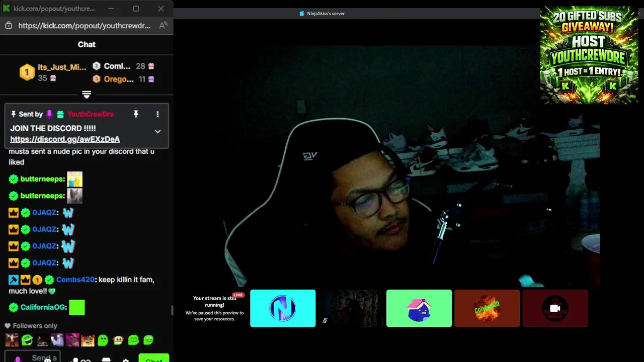Viewport: 644px width, 362px height.
Task: Select the first dancing emote in emote row
Action: coord(12,340)
